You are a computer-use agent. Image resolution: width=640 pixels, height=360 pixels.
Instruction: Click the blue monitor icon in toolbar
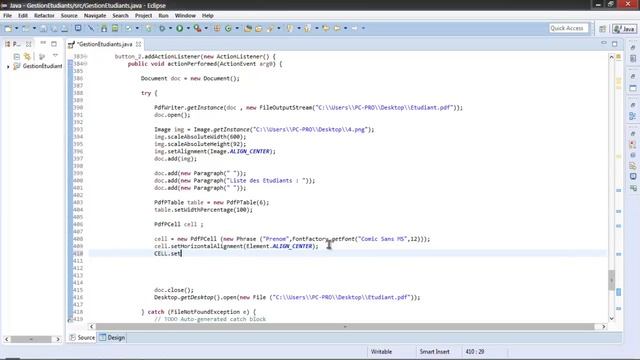point(78,28)
